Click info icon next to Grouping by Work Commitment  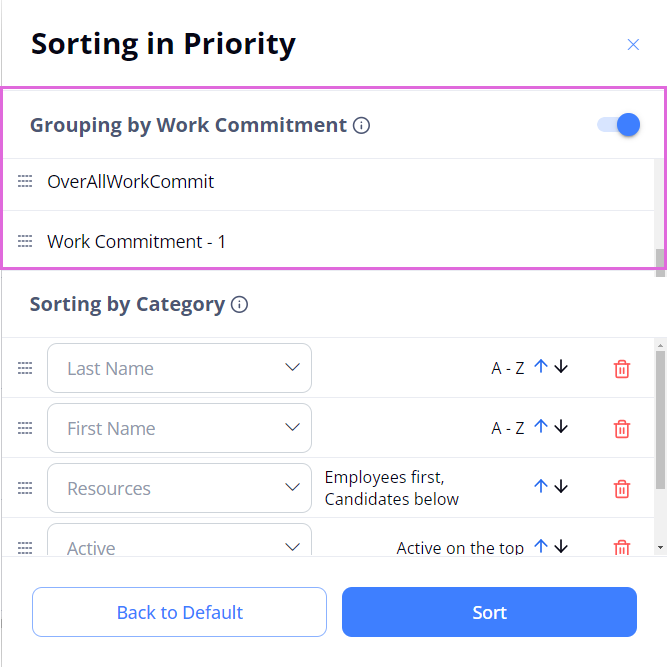[x=362, y=126]
